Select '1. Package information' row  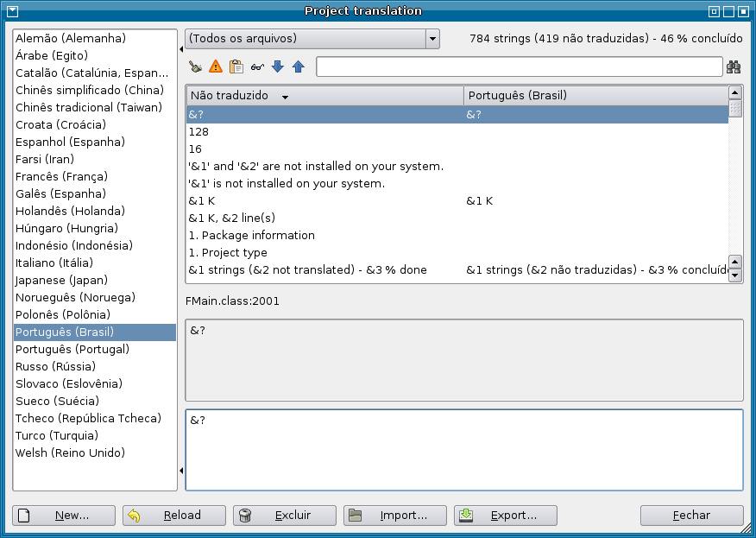click(x=457, y=236)
